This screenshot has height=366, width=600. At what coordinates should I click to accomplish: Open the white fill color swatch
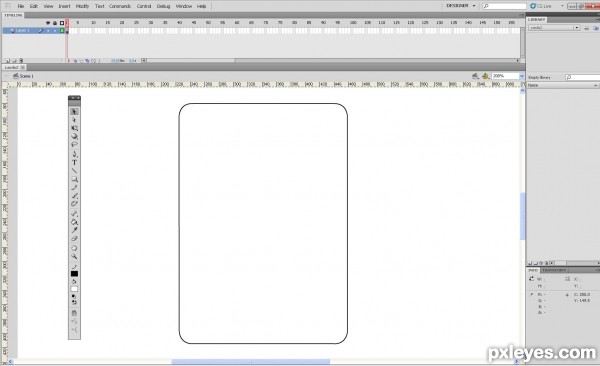click(x=74, y=289)
